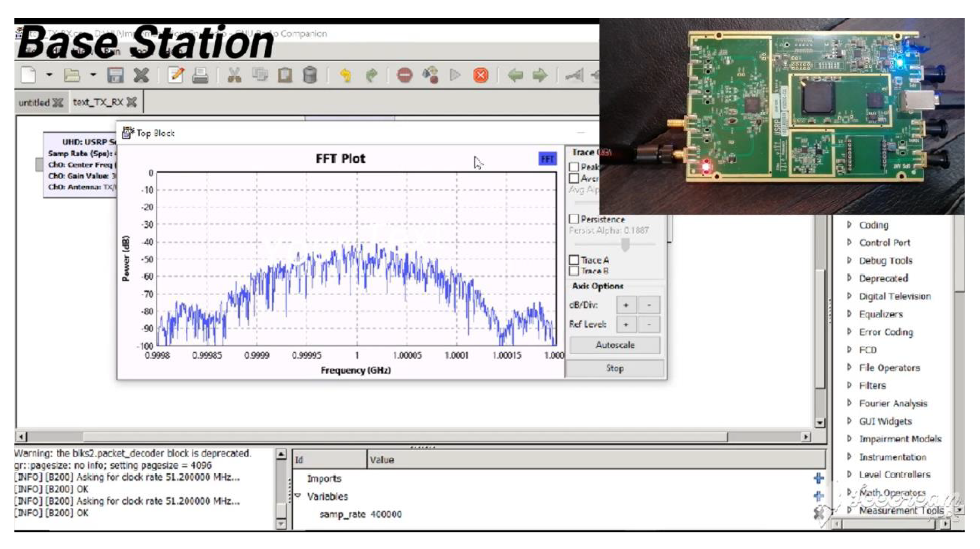This screenshot has width=980, height=549.
Task: Toggle the Trace A checkbox
Action: coord(574,260)
